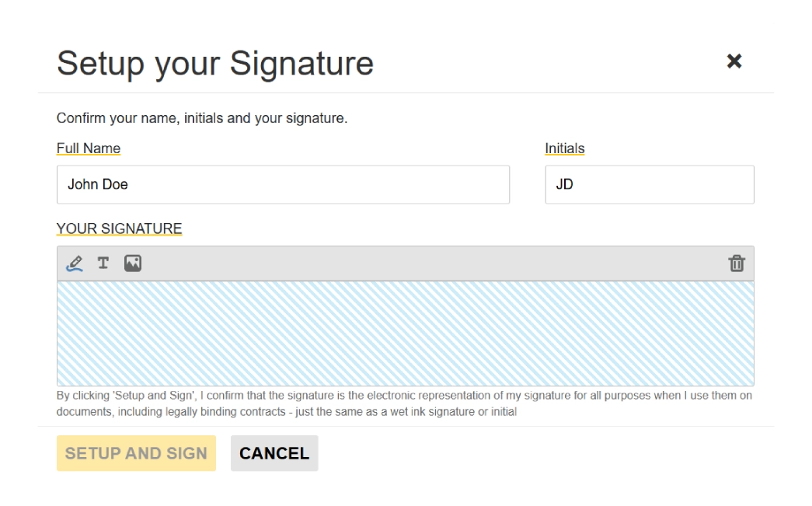Click the 'Confirm your name, initials' instruction text

coord(202,119)
